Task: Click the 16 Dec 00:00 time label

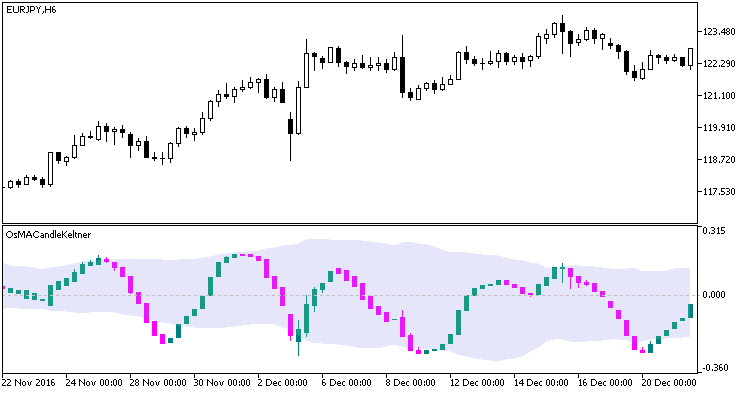Action: pyautogui.click(x=606, y=383)
